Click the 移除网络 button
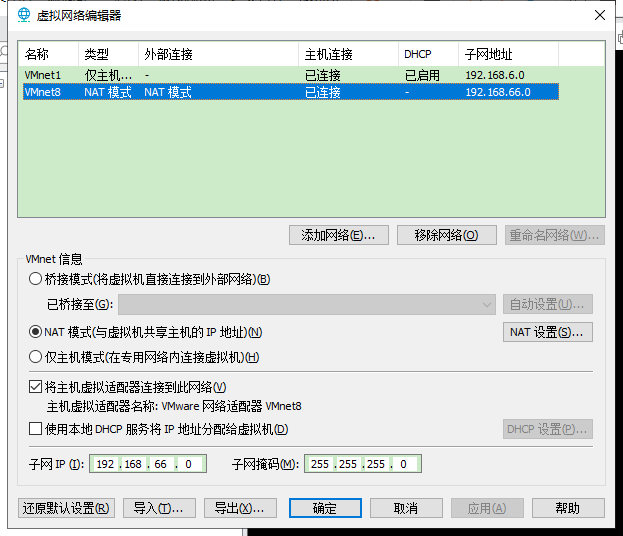This screenshot has height=536, width=623. pyautogui.click(x=447, y=235)
